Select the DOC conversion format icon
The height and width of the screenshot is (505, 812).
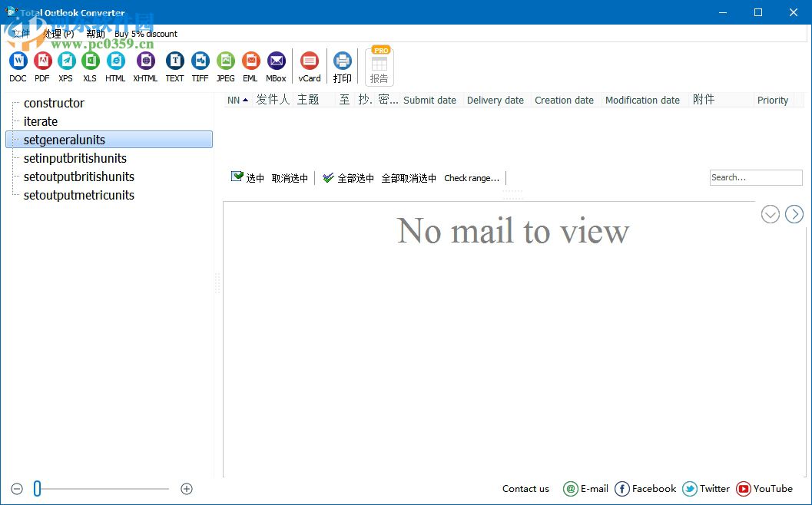pyautogui.click(x=17, y=60)
